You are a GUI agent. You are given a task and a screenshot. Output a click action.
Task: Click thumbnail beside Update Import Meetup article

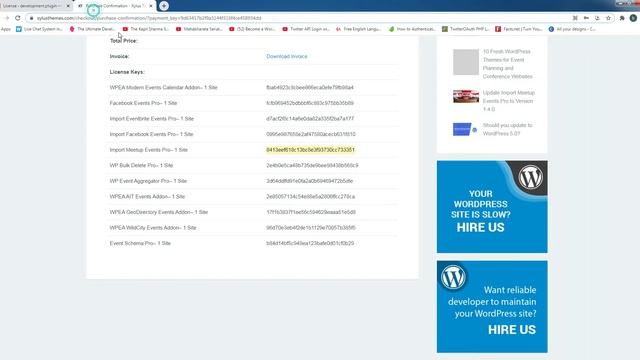466,96
